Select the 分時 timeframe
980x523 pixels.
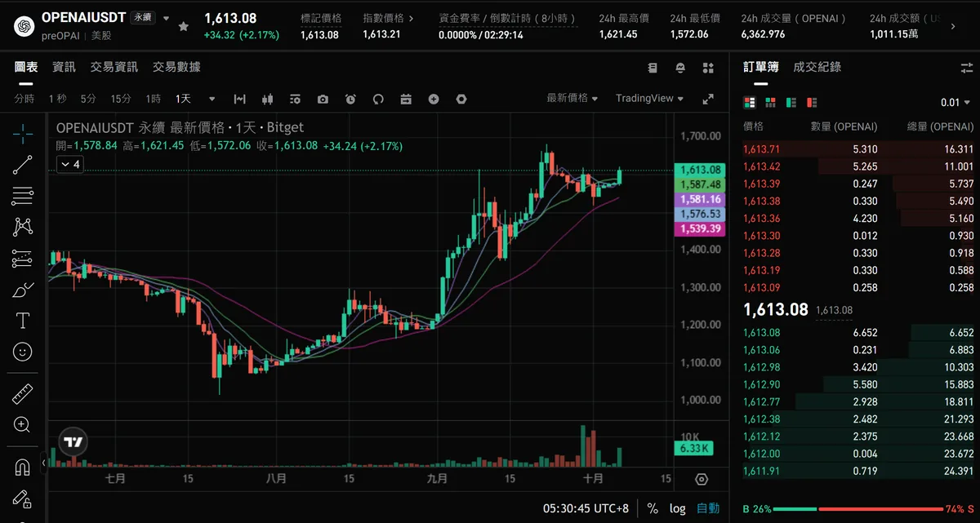(x=24, y=99)
